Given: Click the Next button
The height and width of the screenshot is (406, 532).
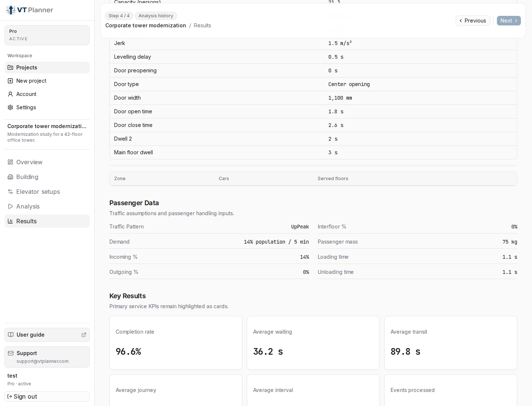Looking at the screenshot, I should (509, 21).
